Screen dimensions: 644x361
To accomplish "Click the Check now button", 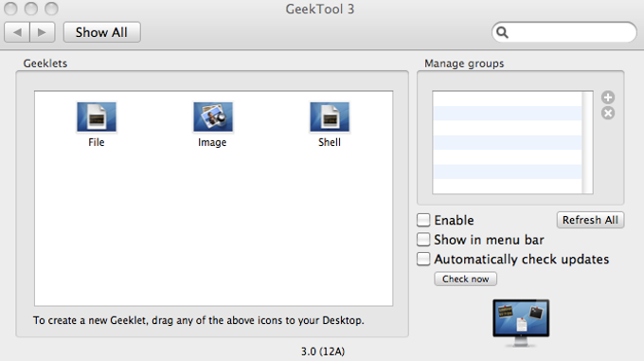I will [465, 279].
